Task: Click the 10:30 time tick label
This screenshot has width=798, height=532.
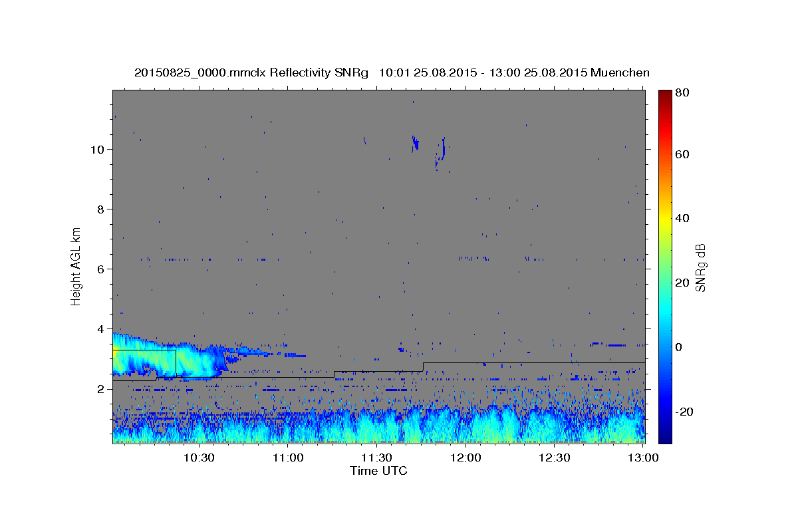Action: click(199, 458)
